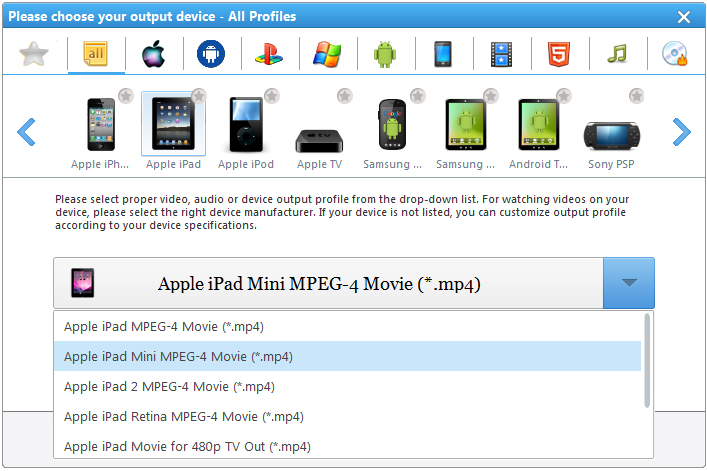The width and height of the screenshot is (707, 471).
Task: Favorite the Apple iPad with its star
Action: tap(199, 96)
